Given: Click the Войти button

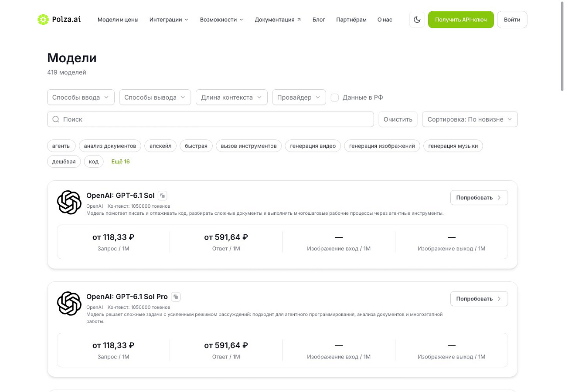Looking at the screenshot, I should tap(512, 20).
